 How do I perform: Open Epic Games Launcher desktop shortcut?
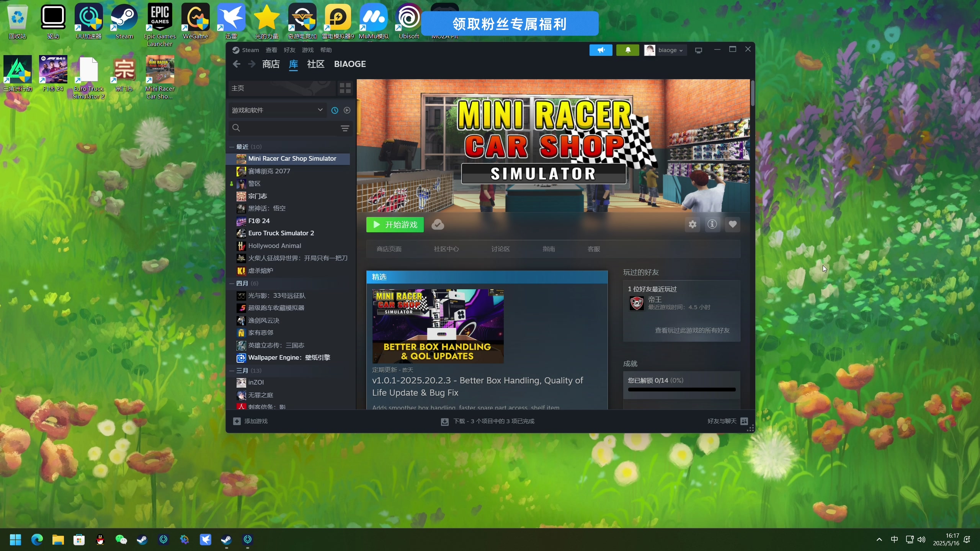point(160,25)
